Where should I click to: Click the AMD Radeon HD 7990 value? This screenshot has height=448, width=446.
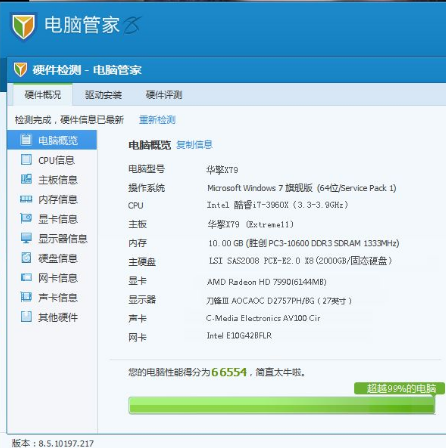267,282
